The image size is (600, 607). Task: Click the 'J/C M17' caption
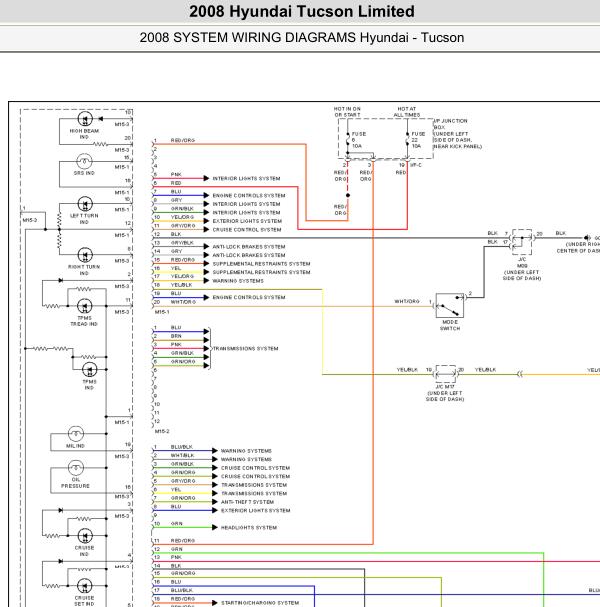coord(445,387)
